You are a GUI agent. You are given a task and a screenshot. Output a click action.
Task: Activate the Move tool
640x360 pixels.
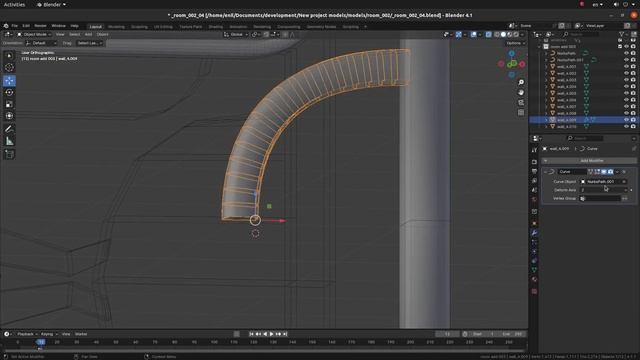[9, 80]
